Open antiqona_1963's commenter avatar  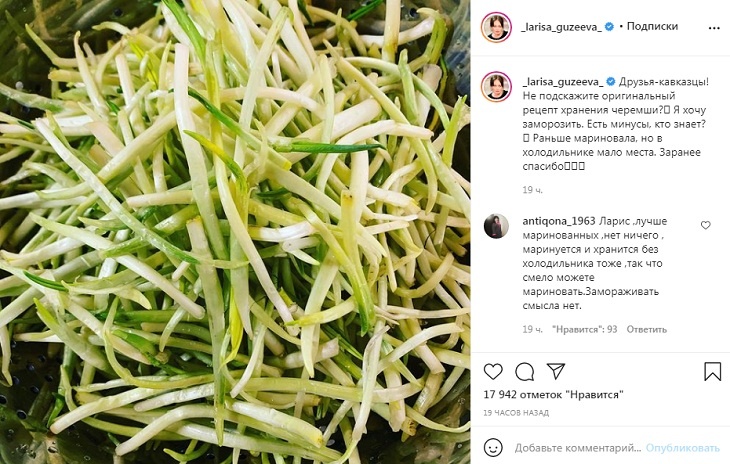coord(496,226)
